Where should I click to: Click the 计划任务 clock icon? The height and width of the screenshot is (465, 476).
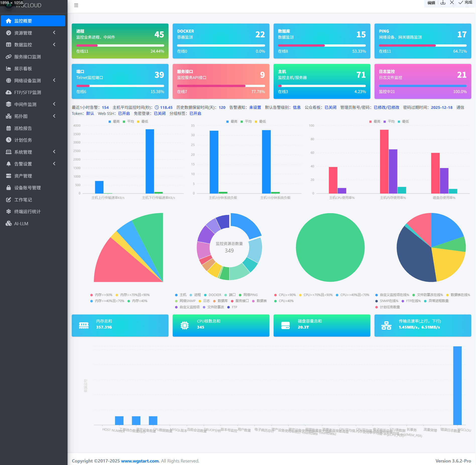pos(9,140)
